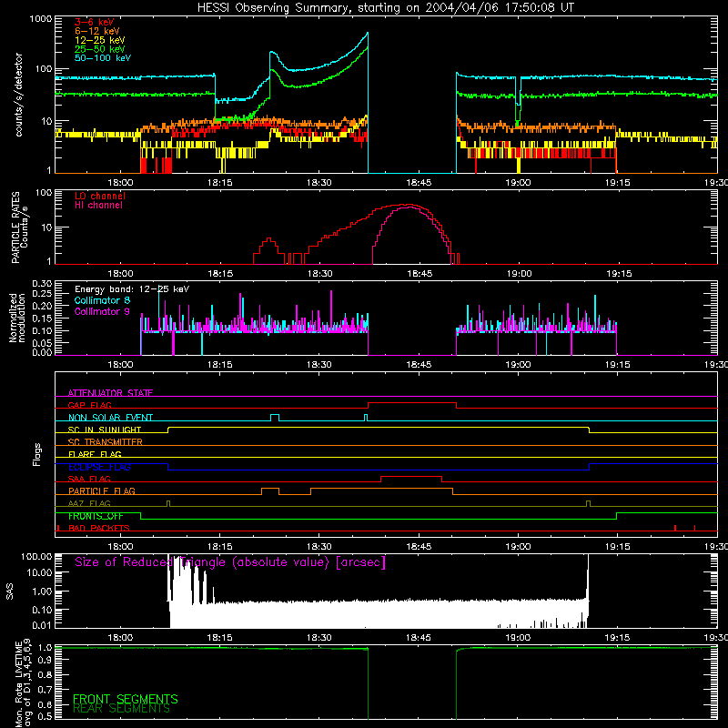
Task: Click the 50-100 keV peak near 18:37
Action: click(368, 34)
